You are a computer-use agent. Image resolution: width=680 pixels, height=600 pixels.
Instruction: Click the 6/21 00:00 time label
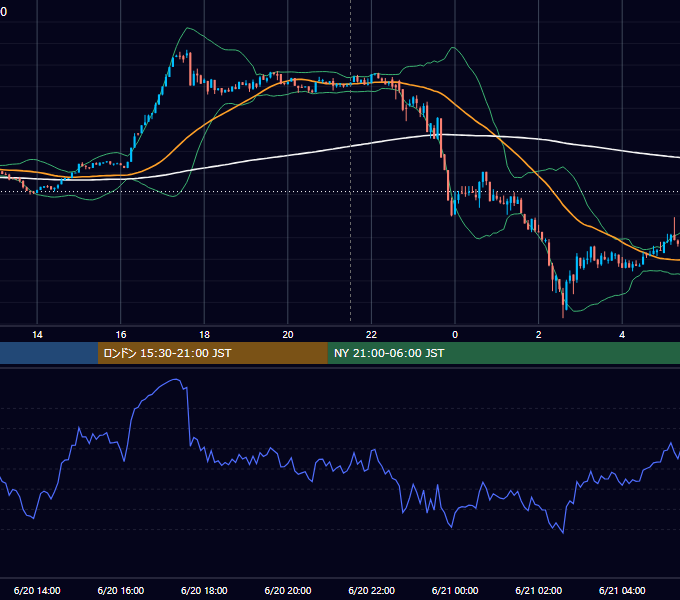(455, 590)
